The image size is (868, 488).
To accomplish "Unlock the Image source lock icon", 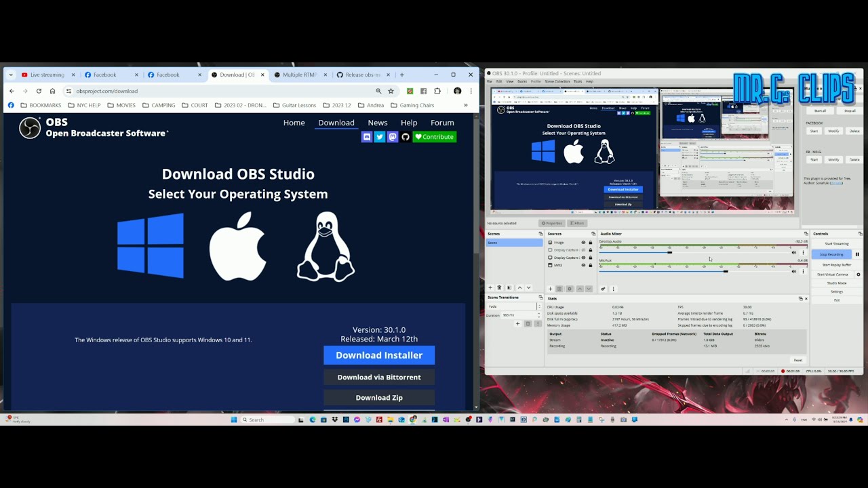I will click(x=591, y=243).
